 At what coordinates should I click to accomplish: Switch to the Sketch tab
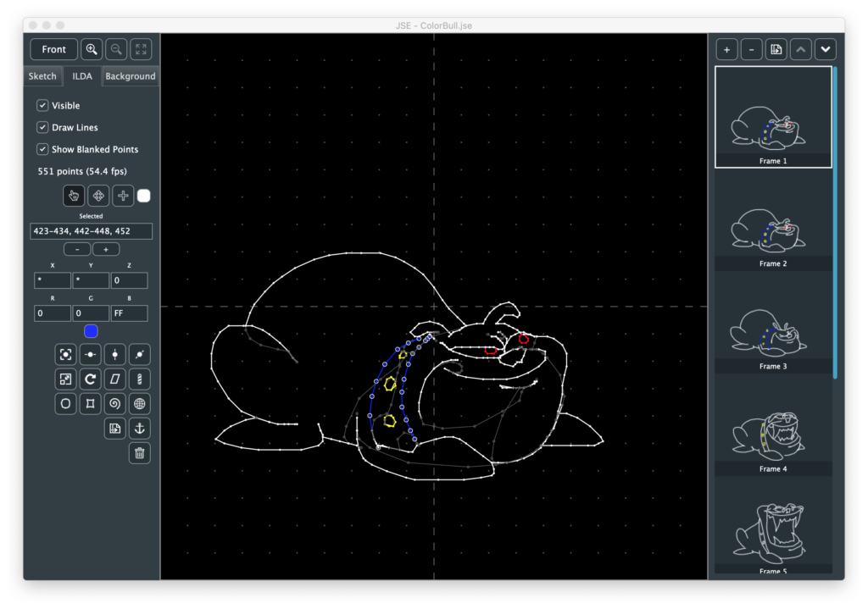[42, 76]
